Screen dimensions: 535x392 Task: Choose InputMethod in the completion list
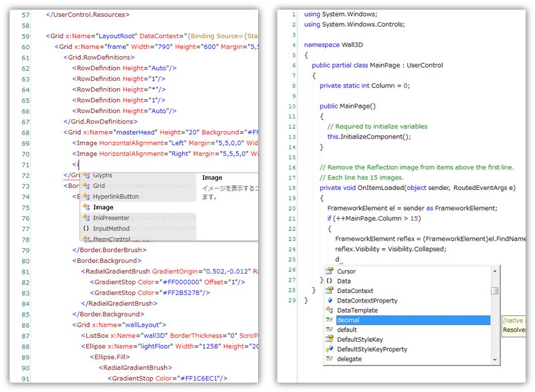click(111, 229)
